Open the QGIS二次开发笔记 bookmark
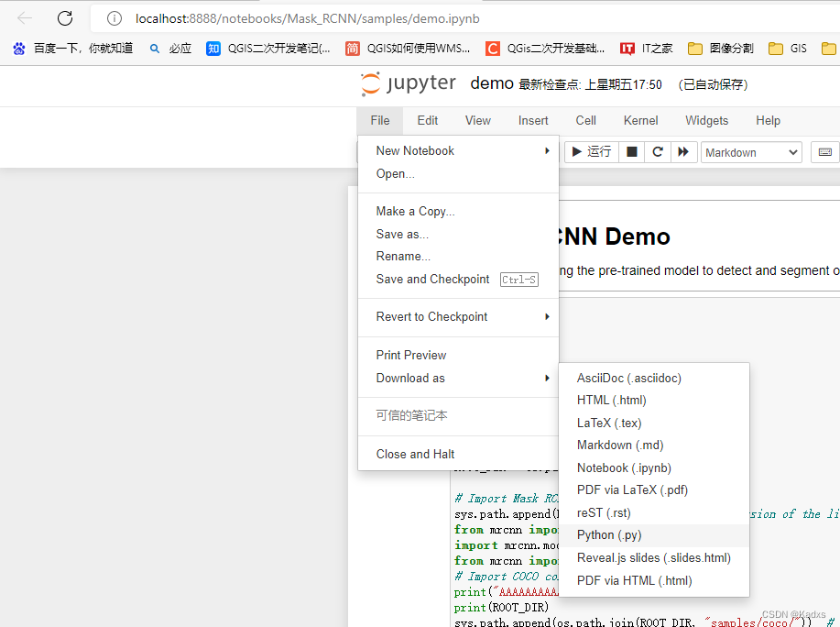The height and width of the screenshot is (627, 840). pos(268,49)
